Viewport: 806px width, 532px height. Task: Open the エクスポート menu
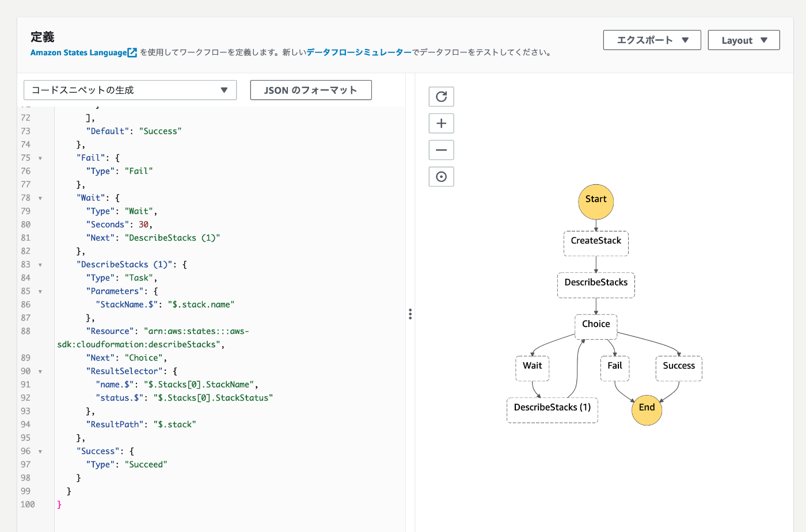652,40
